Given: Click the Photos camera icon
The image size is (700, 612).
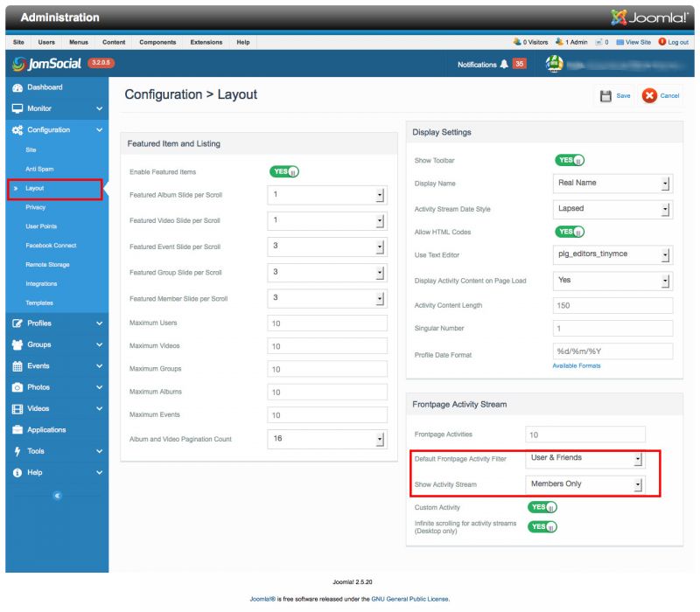Looking at the screenshot, I should tap(17, 387).
